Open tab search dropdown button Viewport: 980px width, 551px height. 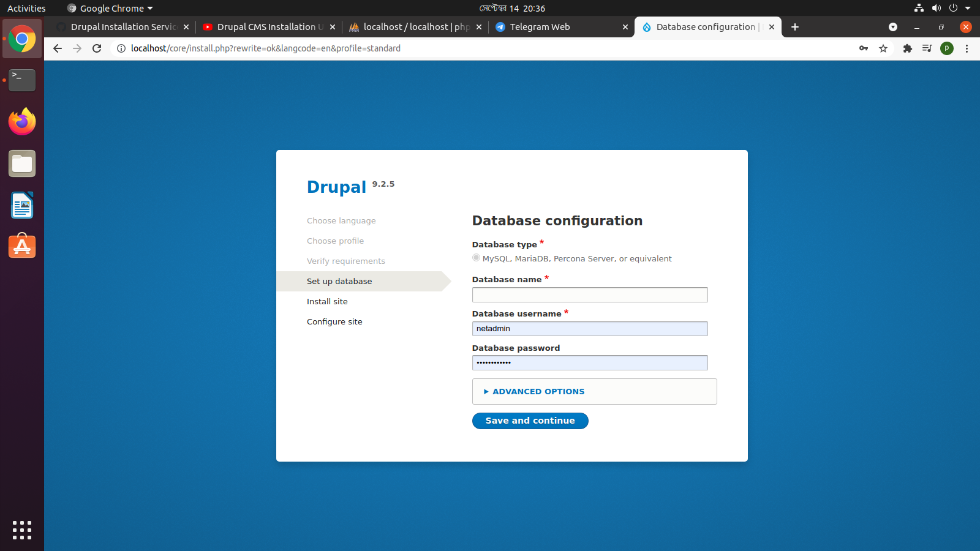coord(893,27)
